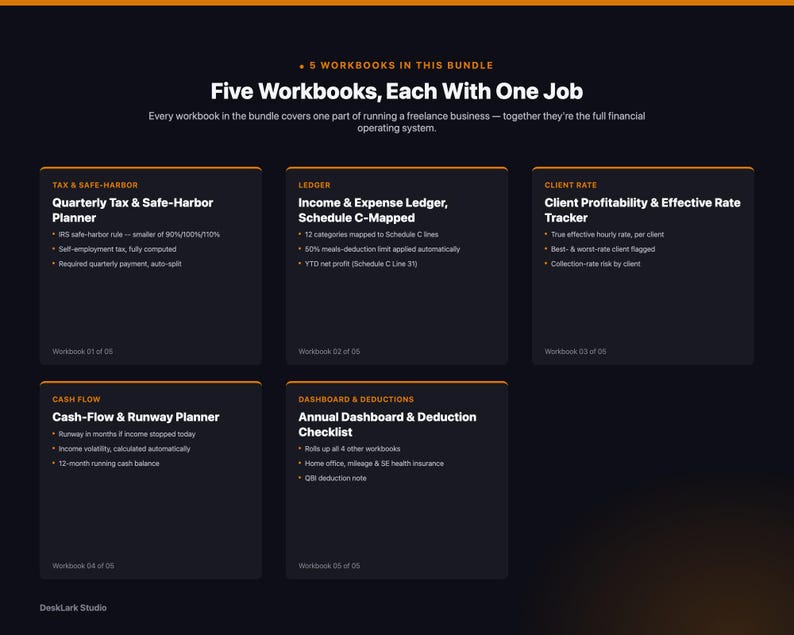This screenshot has width=794, height=635.
Task: Open Annual Dashboard & Deduction Checklist title
Action: 387,424
